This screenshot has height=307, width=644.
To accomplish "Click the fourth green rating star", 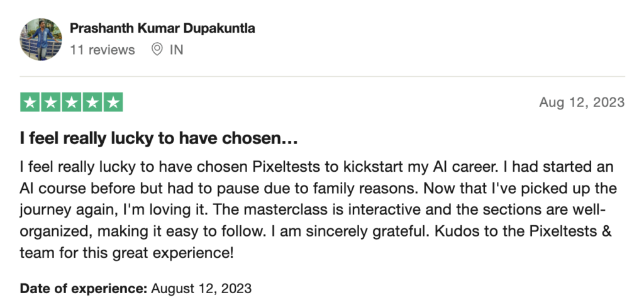I will (x=92, y=102).
